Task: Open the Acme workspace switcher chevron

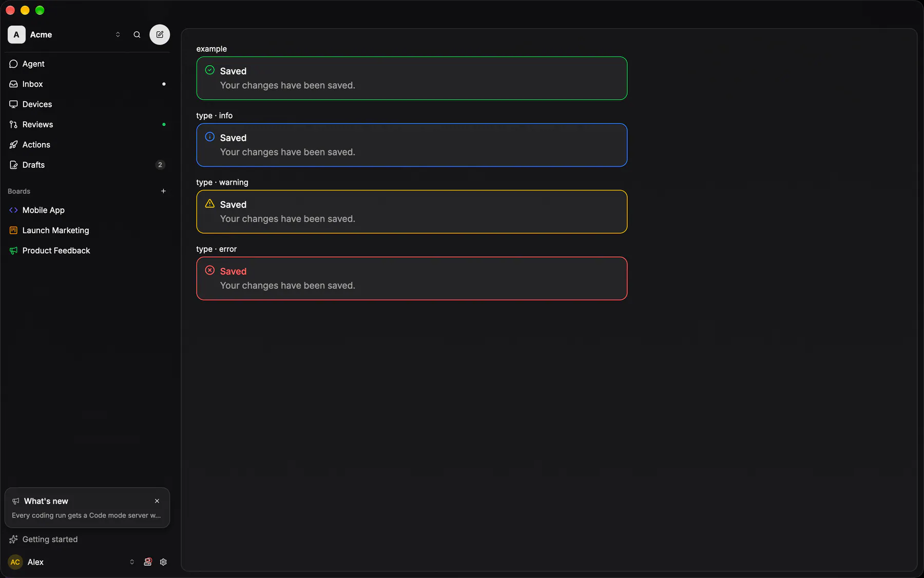Action: point(118,35)
